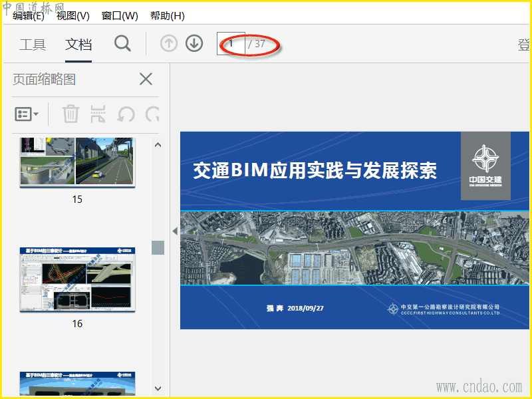Open the 窗口(W) menu
Image resolution: width=532 pixels, height=399 pixels.
[x=120, y=16]
